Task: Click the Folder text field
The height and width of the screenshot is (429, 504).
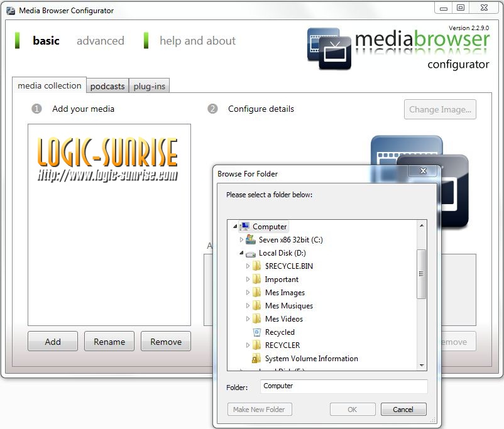Action: coord(344,386)
